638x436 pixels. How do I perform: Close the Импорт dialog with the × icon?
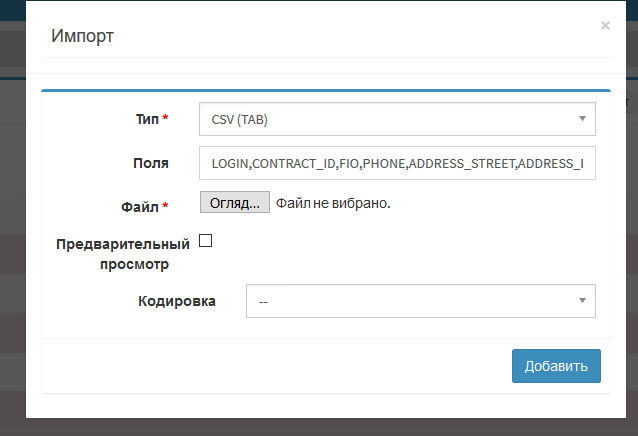[x=605, y=26]
